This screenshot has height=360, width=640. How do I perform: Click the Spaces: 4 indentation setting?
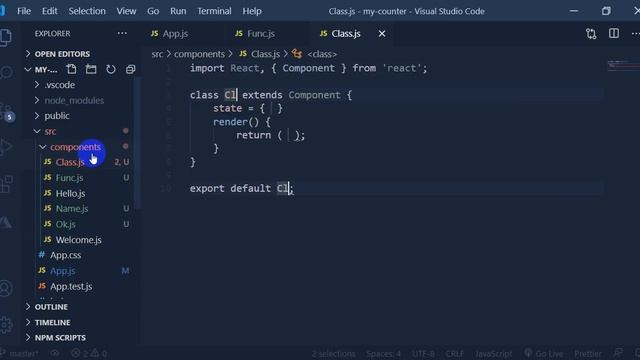click(383, 353)
